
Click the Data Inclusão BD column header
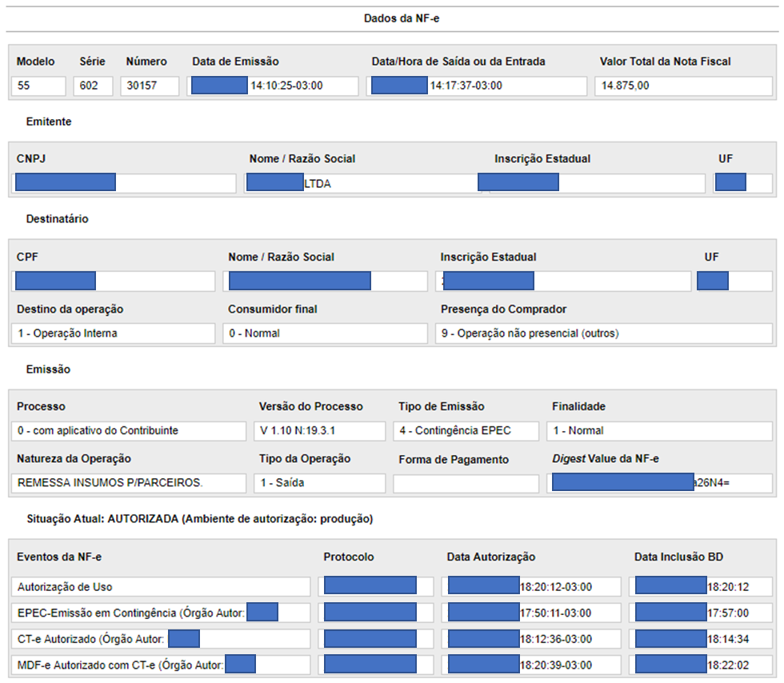(678, 557)
